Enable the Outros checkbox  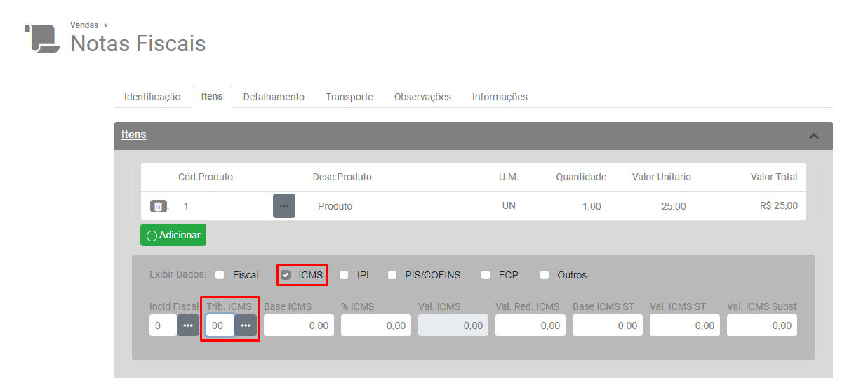click(x=545, y=275)
